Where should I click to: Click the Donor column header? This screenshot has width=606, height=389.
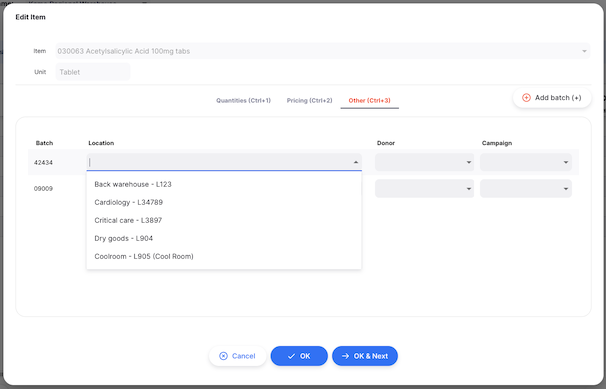pyautogui.click(x=386, y=143)
